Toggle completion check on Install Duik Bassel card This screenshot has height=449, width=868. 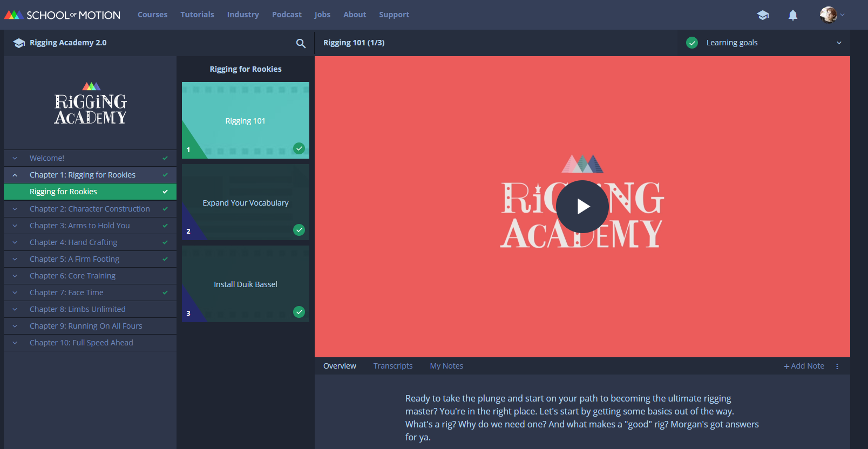click(299, 312)
